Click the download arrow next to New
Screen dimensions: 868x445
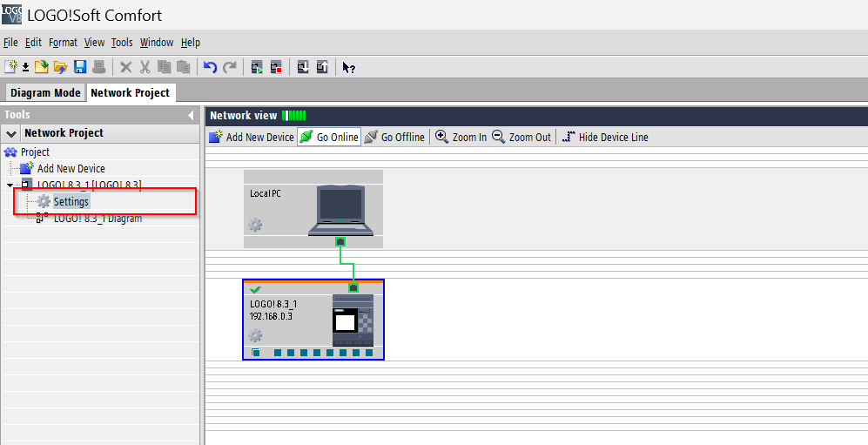(25, 68)
